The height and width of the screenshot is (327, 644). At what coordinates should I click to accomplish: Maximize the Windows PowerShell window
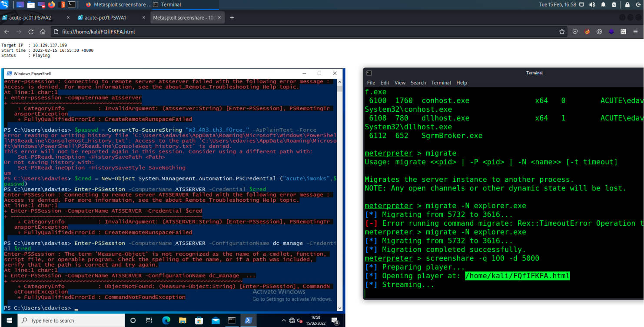pos(319,73)
